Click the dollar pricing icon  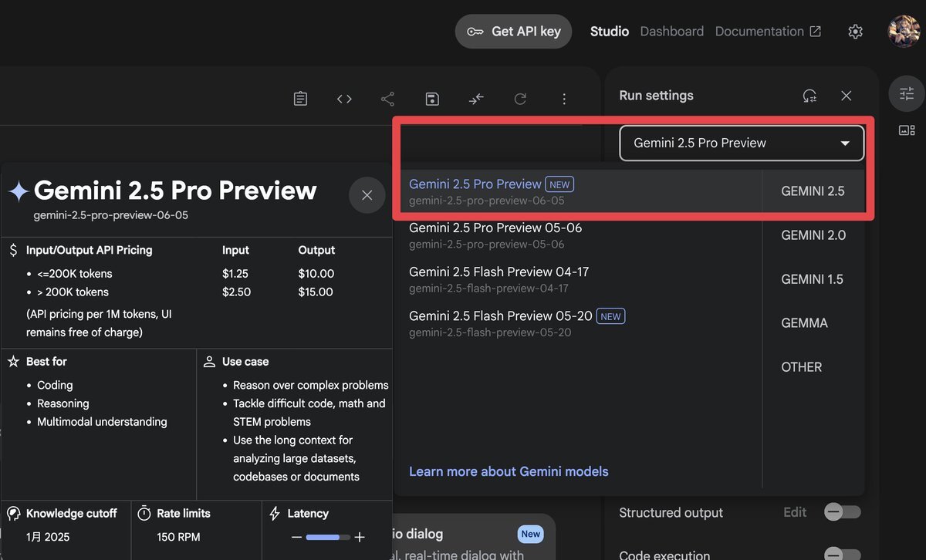[x=13, y=250]
